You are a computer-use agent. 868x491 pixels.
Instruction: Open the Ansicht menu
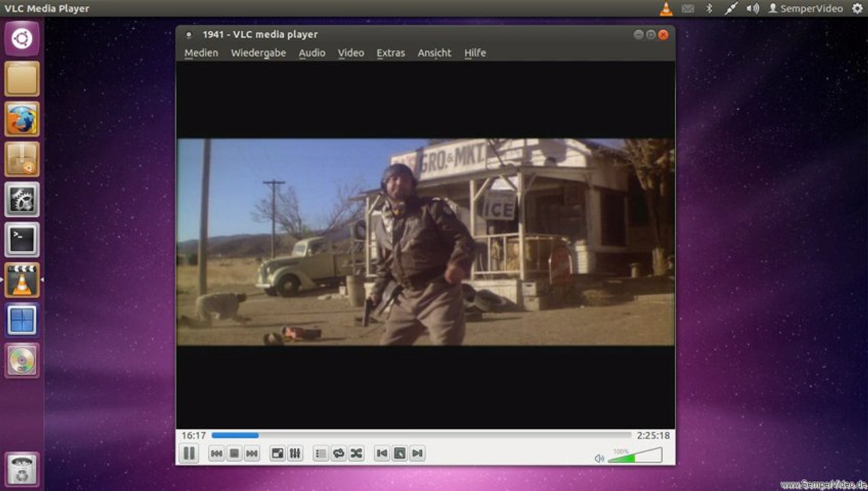point(435,53)
